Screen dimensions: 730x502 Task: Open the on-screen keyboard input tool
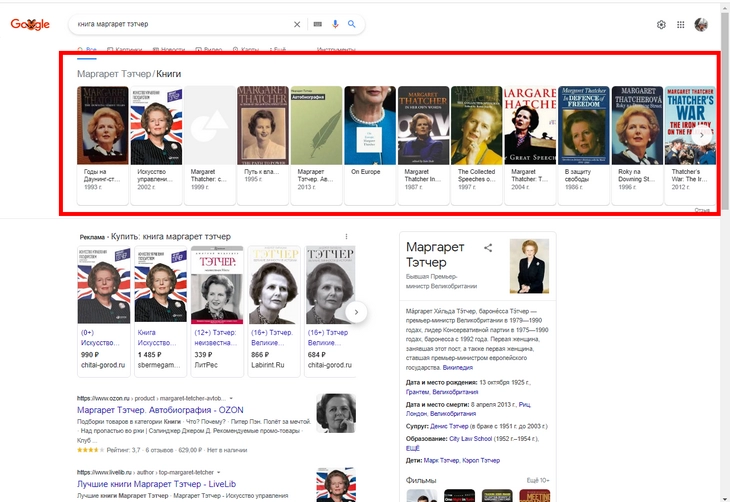coord(318,24)
